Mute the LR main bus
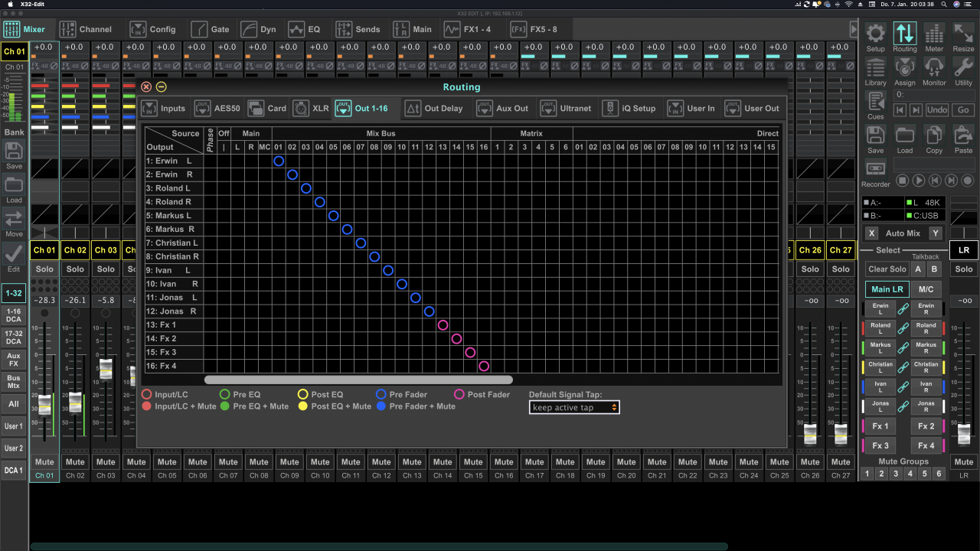This screenshot has width=980, height=551. (x=964, y=461)
